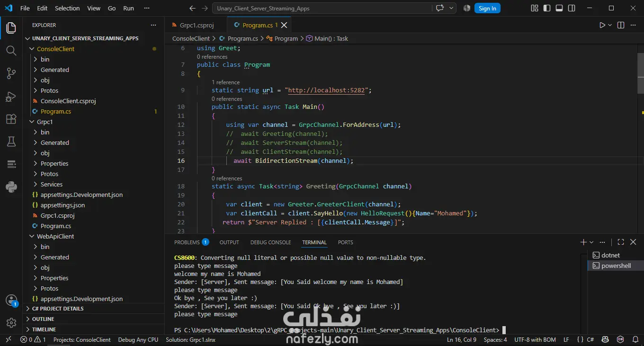Close the Program.cs editor tab

tap(284, 25)
